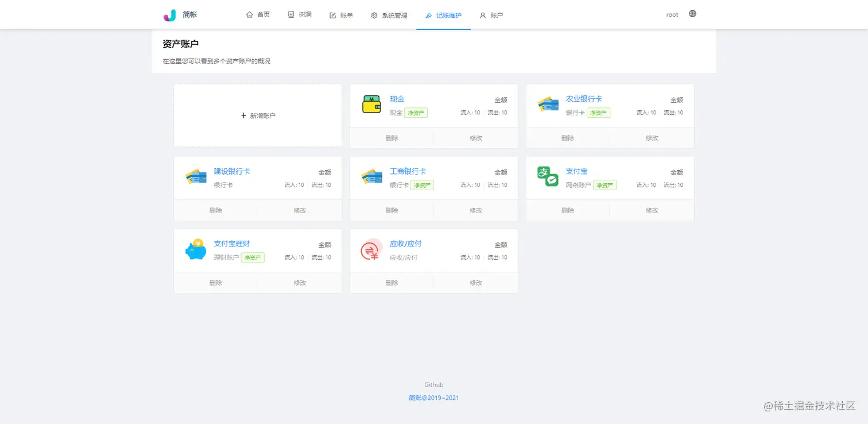Click 新增账户 to add an account

pyautogui.click(x=258, y=115)
